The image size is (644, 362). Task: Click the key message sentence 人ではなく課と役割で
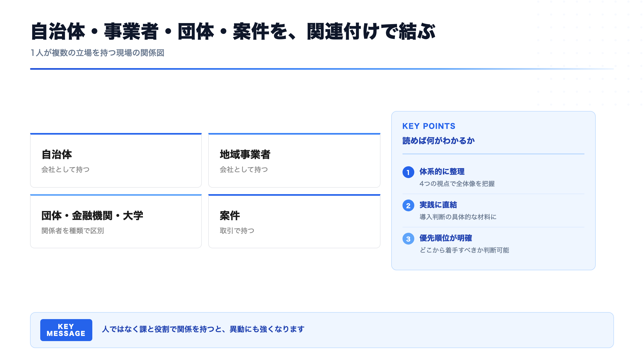coord(203,329)
